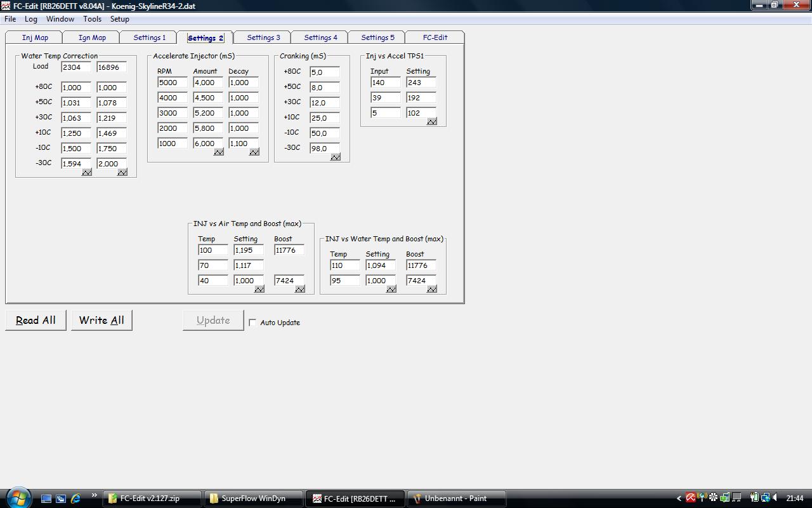Image resolution: width=812 pixels, height=508 pixels.
Task: Open graph icon below Accelerate Injector Amount column
Action: [219, 152]
